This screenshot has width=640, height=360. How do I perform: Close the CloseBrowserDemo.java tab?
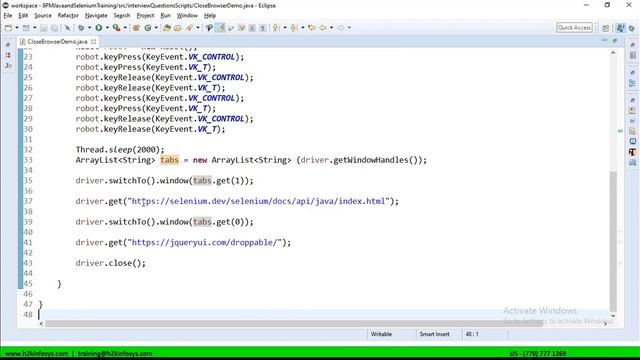click(93, 42)
